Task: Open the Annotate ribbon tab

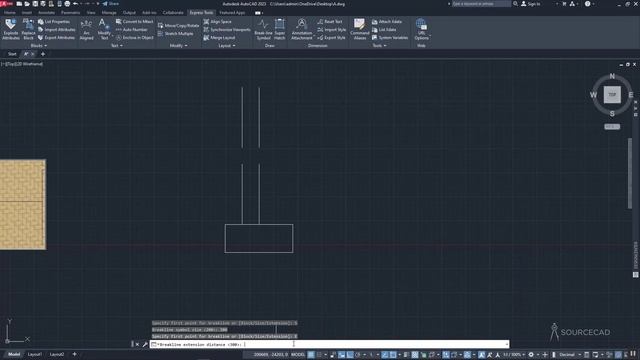Action: point(47,13)
